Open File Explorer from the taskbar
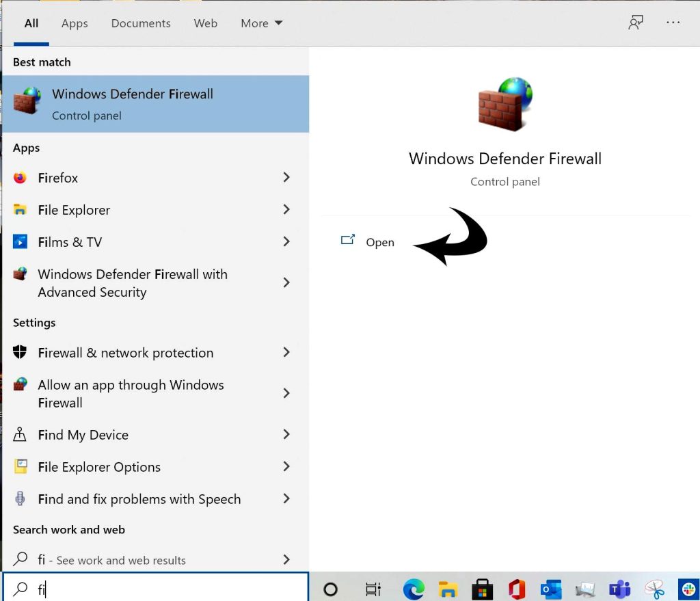This screenshot has width=700, height=601. click(448, 589)
